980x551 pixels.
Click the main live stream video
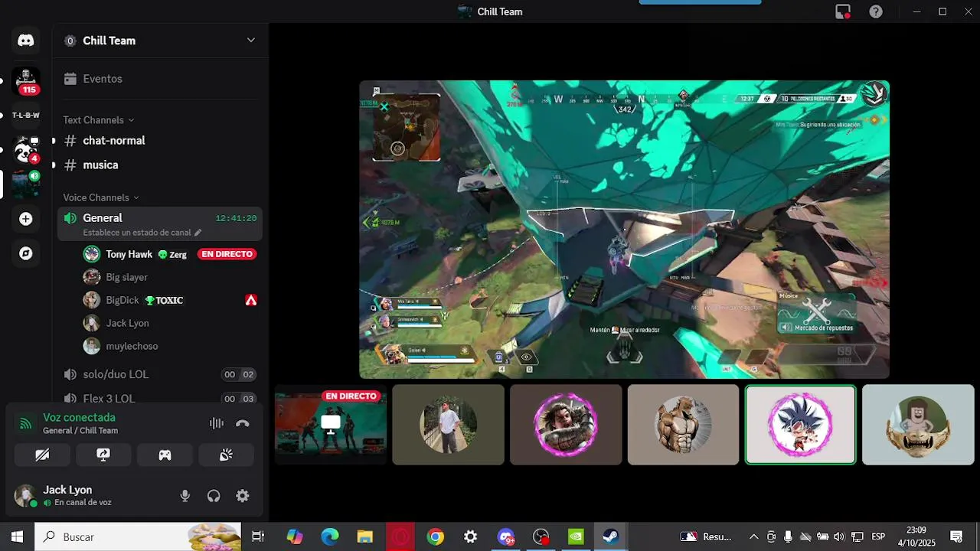[x=625, y=230]
